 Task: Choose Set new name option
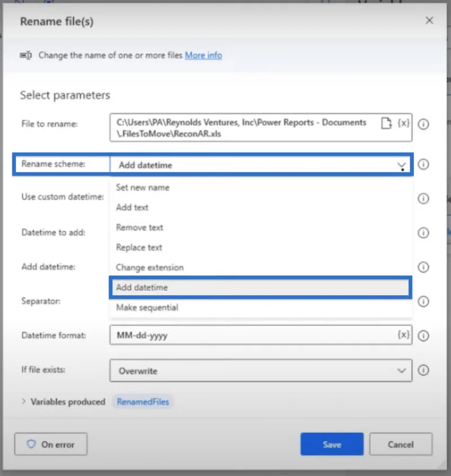[260, 188]
